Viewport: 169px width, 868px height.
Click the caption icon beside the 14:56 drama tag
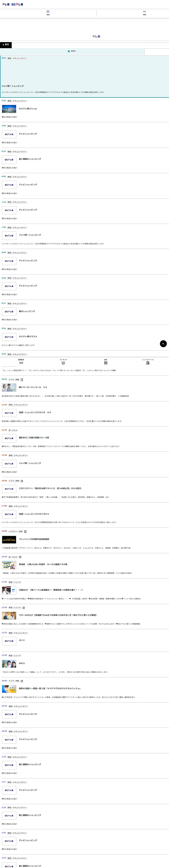tap(22, 481)
